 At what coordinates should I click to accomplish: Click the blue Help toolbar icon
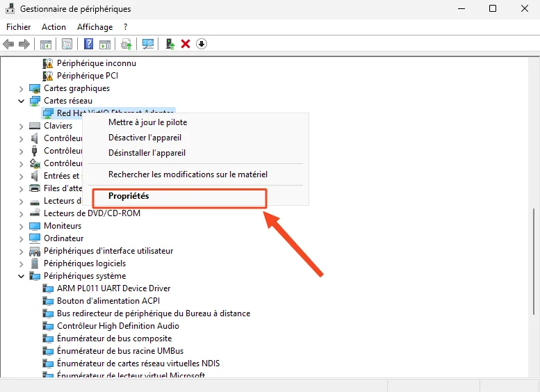tap(88, 44)
